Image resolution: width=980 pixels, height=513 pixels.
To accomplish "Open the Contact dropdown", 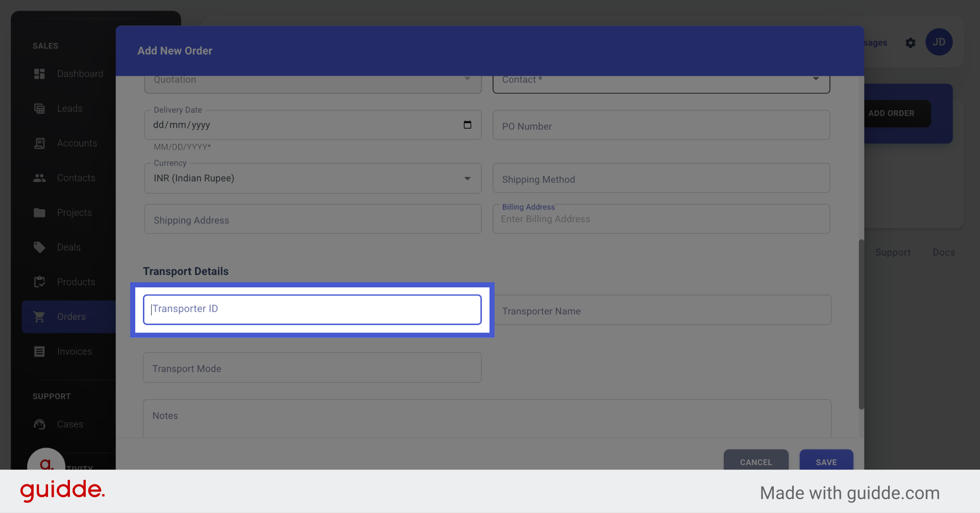I will click(816, 79).
